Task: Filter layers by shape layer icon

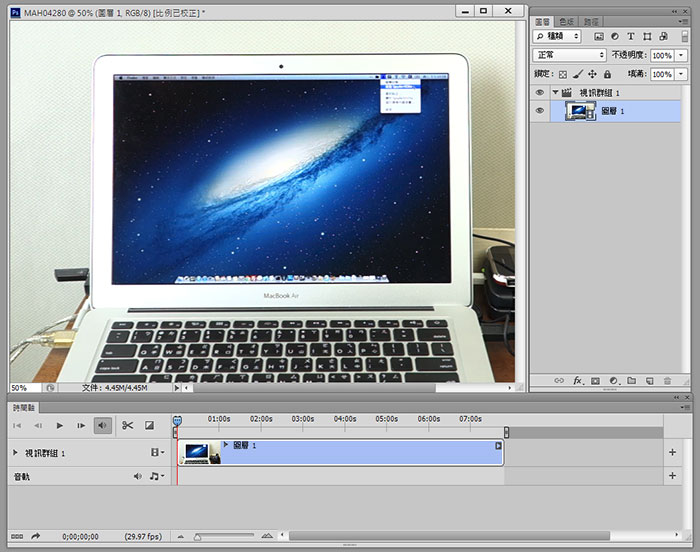Action: click(647, 37)
